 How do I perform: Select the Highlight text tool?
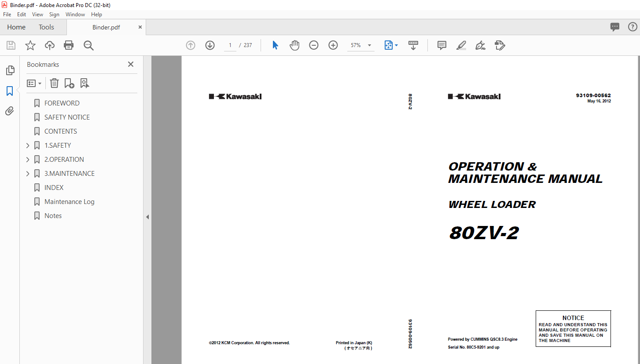[461, 45]
